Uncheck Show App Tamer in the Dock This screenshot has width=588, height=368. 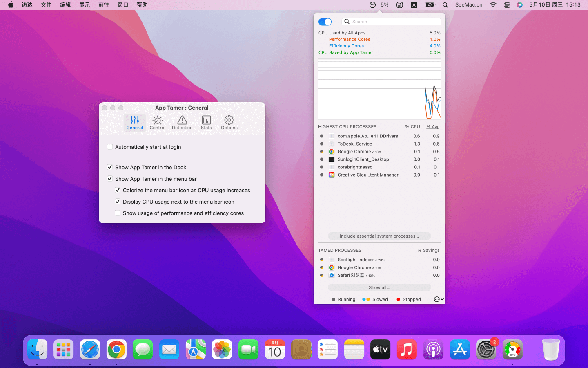click(x=110, y=167)
